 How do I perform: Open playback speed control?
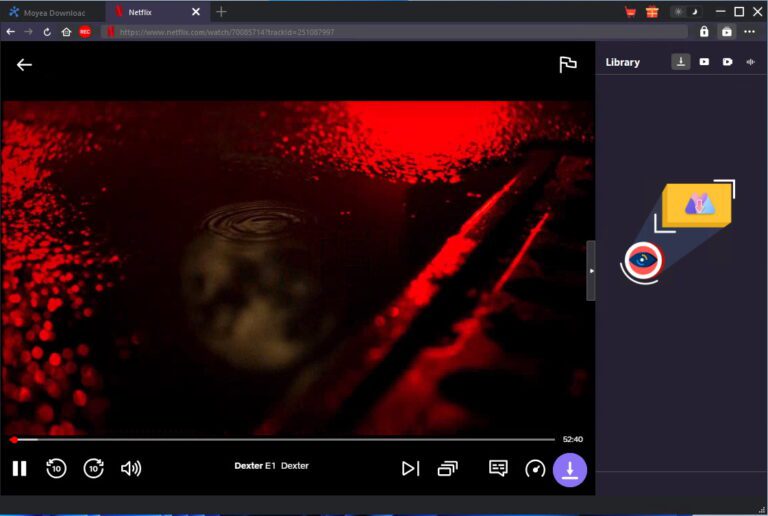[535, 468]
